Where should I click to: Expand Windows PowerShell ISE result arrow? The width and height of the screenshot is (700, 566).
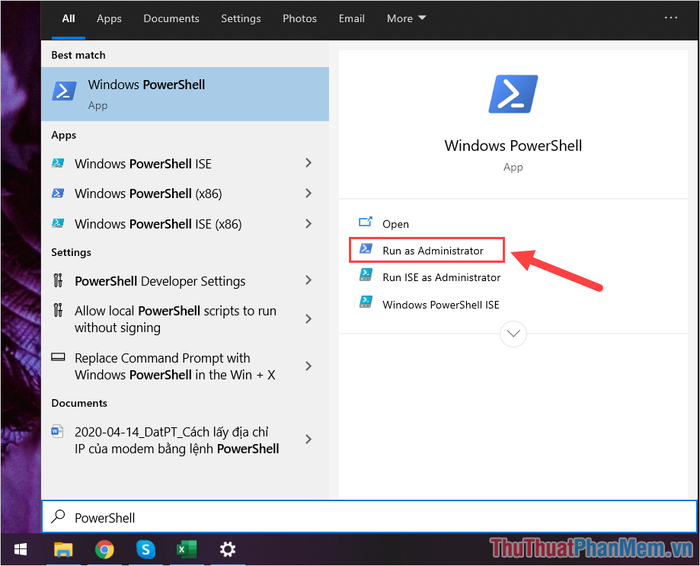[x=308, y=163]
